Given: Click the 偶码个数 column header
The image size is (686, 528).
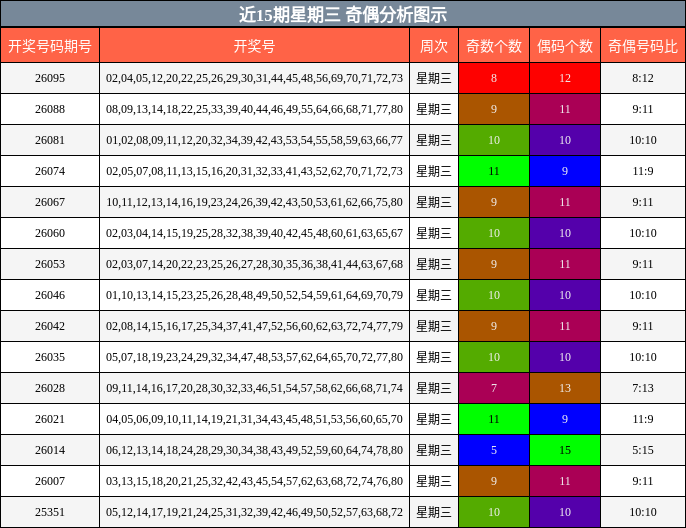Looking at the screenshot, I should click(x=565, y=45).
